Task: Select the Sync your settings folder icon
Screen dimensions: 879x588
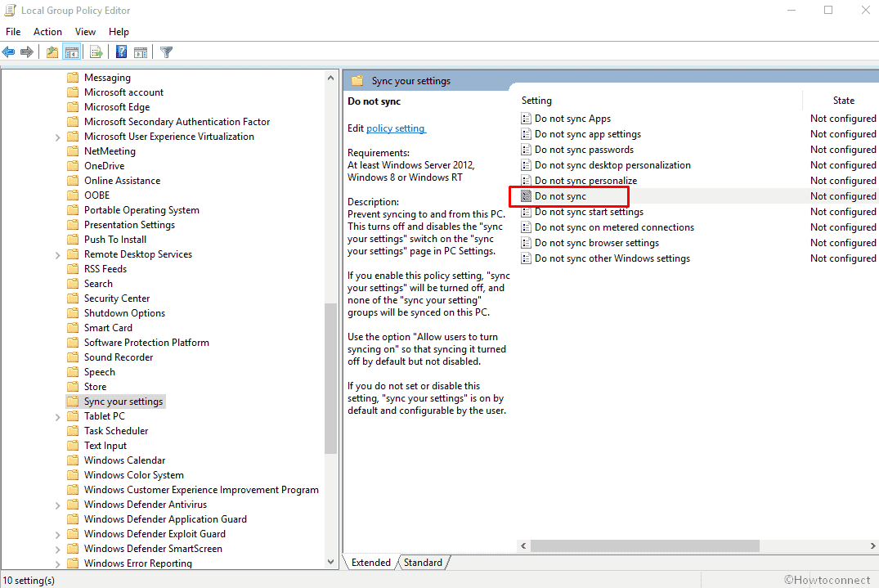Action: click(x=72, y=401)
